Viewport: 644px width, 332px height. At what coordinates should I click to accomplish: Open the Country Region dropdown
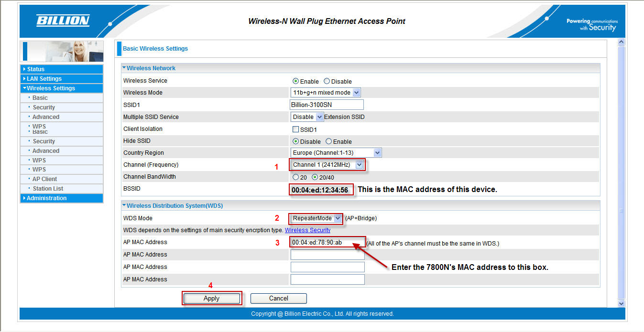336,153
